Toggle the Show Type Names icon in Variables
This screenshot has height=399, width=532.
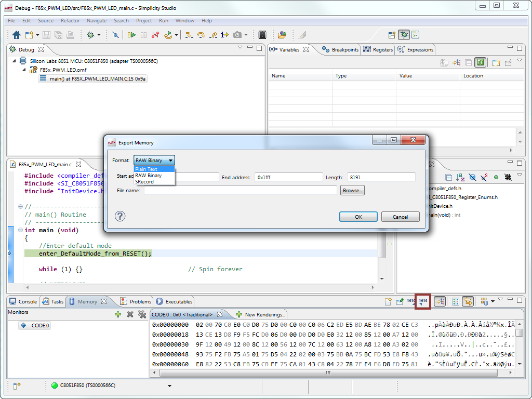click(481, 62)
